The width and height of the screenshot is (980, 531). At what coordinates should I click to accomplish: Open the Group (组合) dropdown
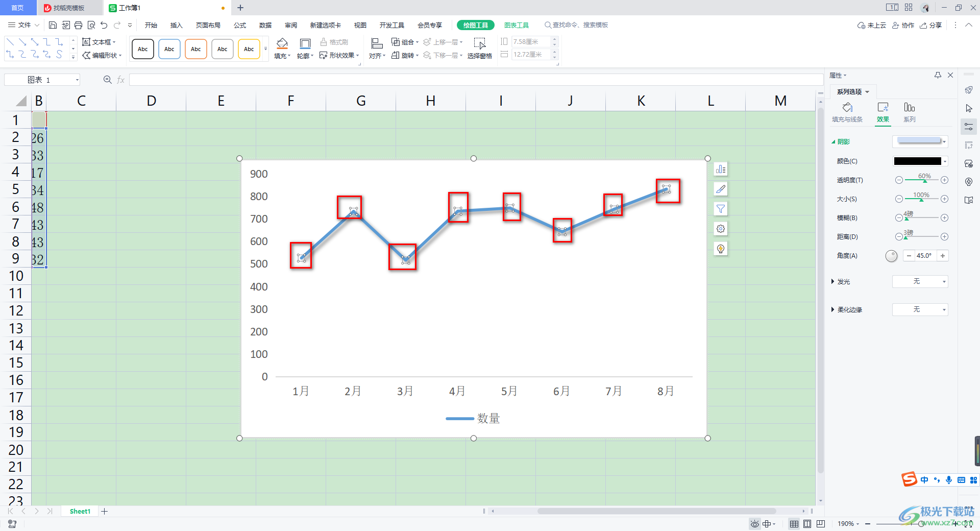(405, 42)
